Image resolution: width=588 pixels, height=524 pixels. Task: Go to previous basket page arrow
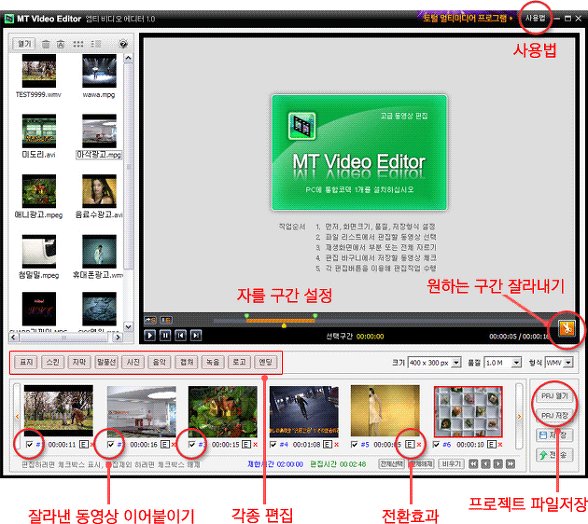(486, 464)
